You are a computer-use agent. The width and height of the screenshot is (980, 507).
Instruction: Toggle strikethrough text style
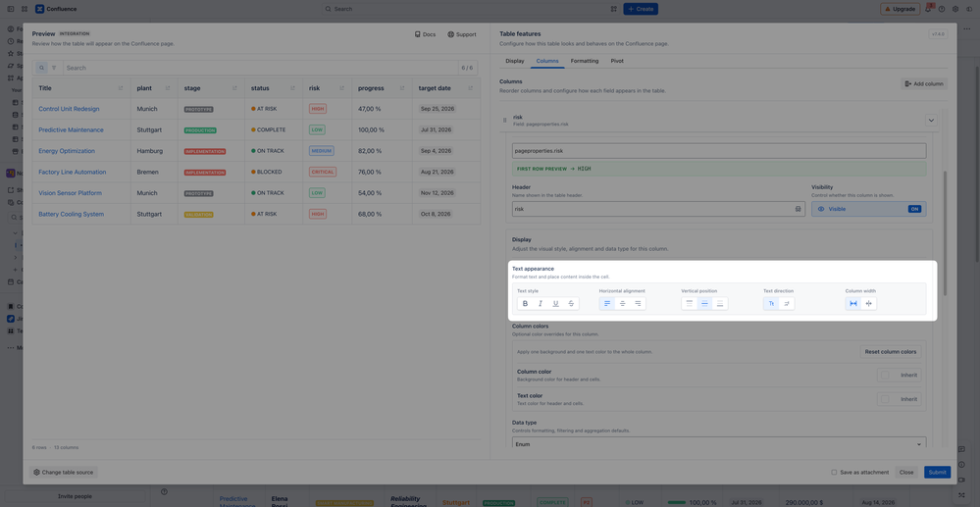(x=571, y=304)
